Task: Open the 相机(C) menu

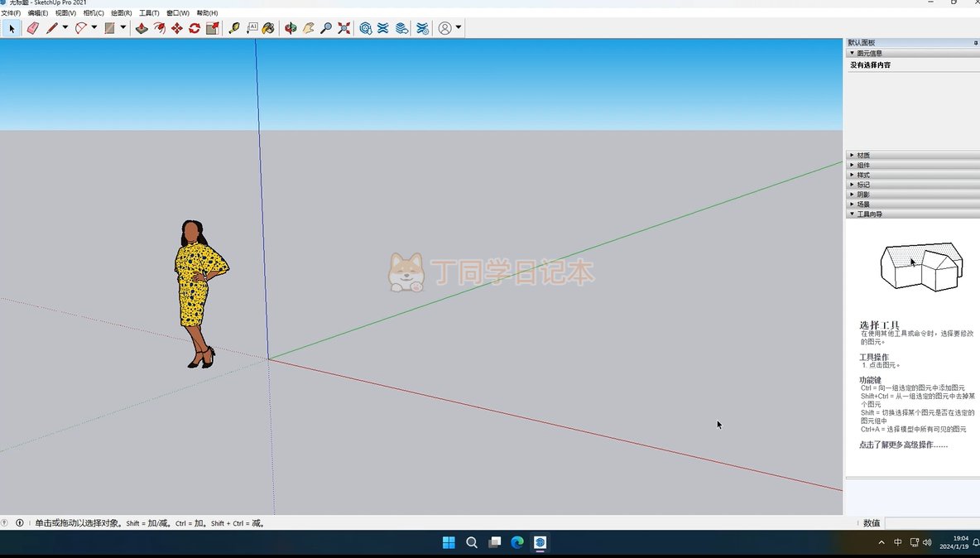Action: (x=94, y=13)
